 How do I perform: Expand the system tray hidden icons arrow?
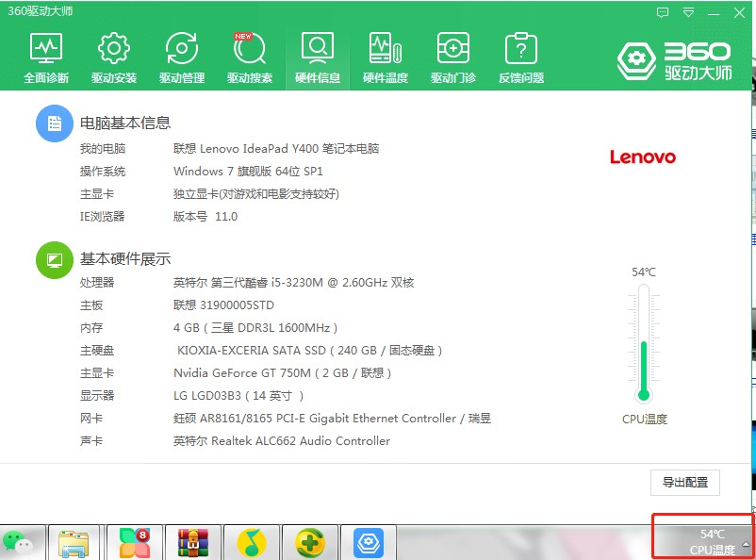(746, 544)
